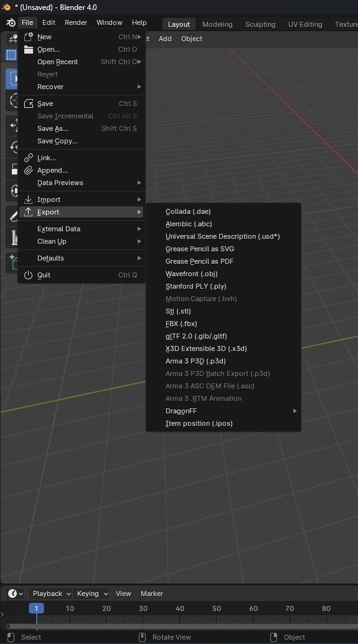Choose Save As... from File menu
The height and width of the screenshot is (644, 358).
click(82, 128)
